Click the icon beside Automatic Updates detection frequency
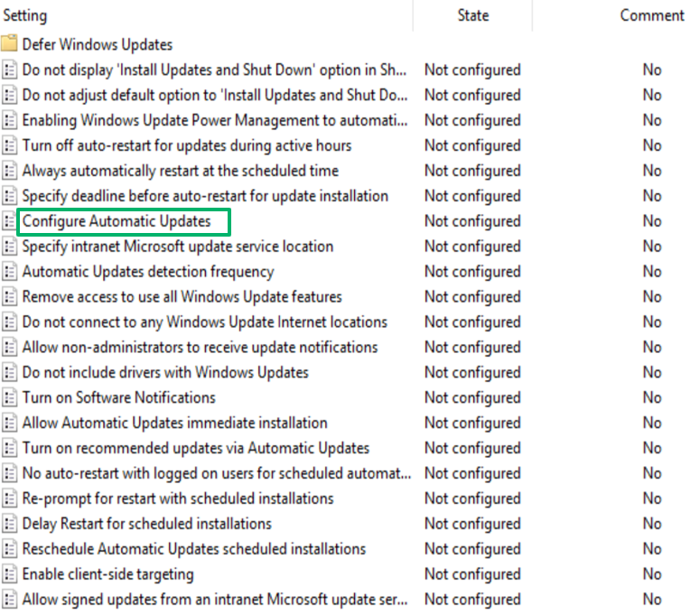Viewport: 700px width, 615px height. coord(9,272)
